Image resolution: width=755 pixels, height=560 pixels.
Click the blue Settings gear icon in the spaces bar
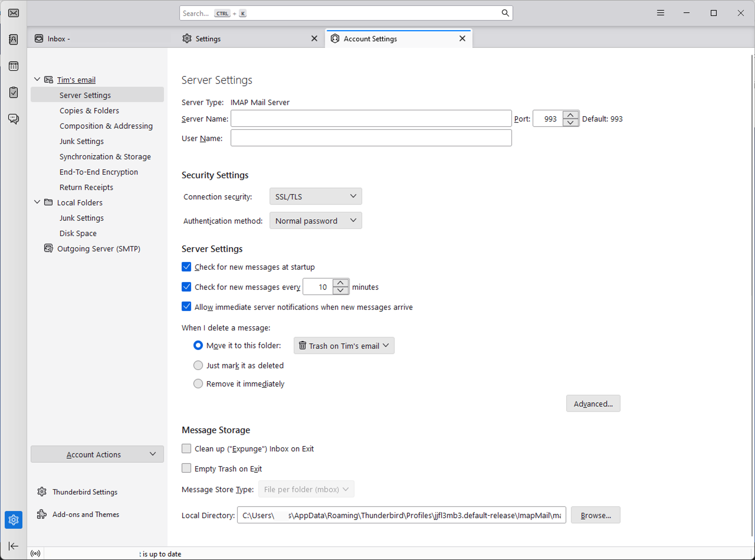(x=14, y=520)
